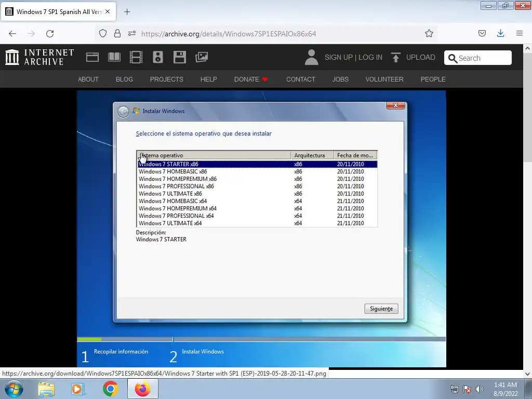
Task: Click the Internet Archive logo
Action: click(x=39, y=57)
